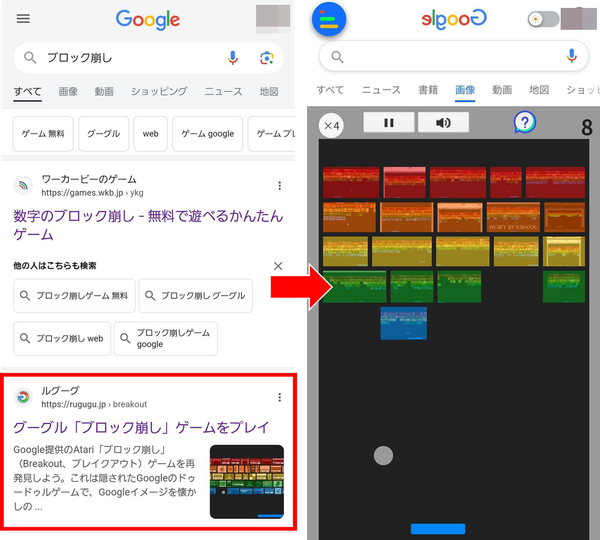Open the 地図 tab on Google

point(269,92)
